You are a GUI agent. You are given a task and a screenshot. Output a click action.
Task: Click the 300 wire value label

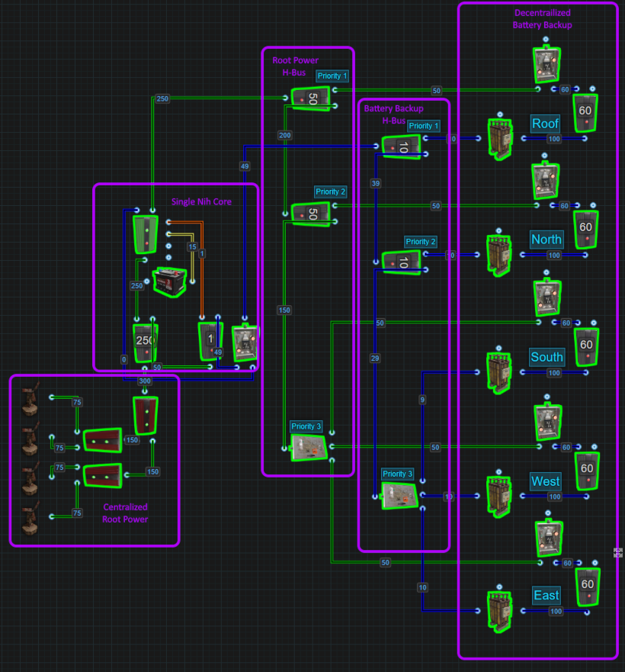(x=145, y=381)
